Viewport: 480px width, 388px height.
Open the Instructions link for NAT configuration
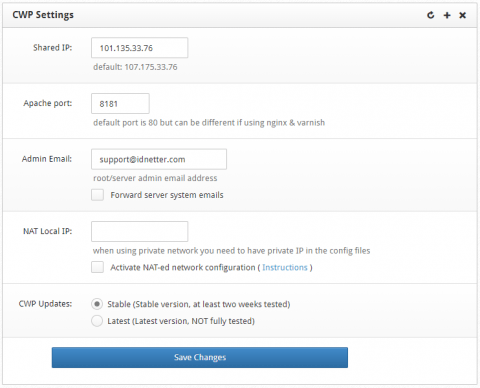[x=285, y=267]
